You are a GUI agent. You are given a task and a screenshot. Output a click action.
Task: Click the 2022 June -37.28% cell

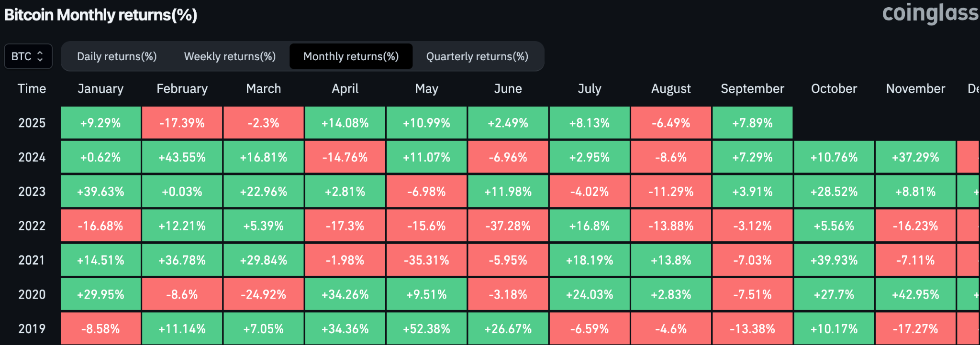[508, 226]
